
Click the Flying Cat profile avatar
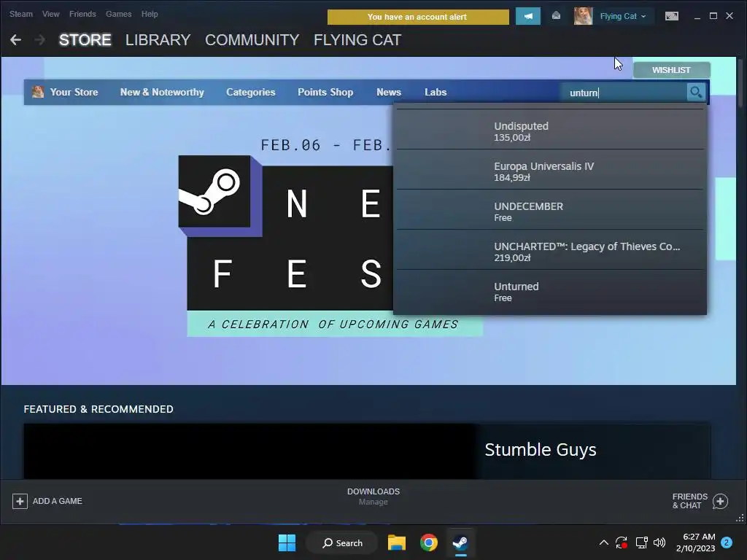tap(583, 16)
